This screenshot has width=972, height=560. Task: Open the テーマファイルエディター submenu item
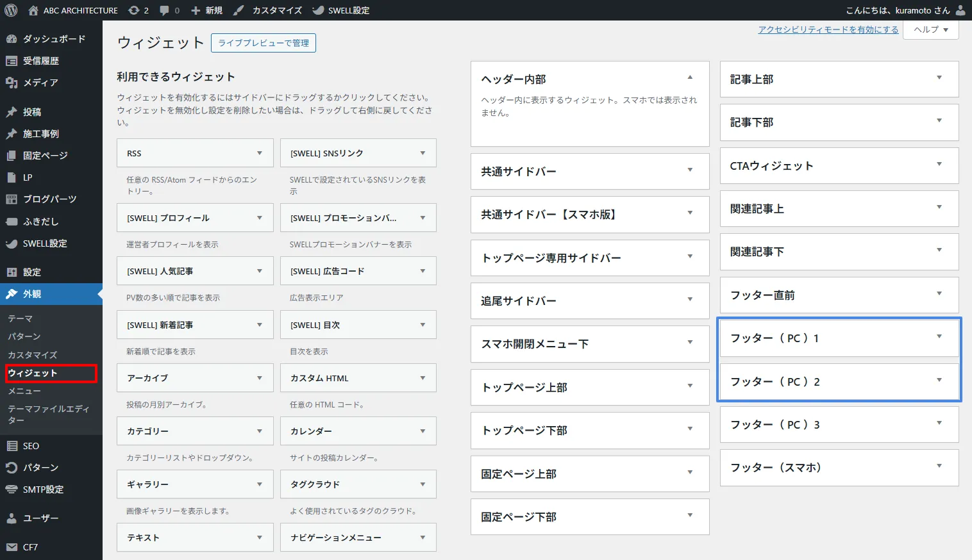(x=49, y=415)
